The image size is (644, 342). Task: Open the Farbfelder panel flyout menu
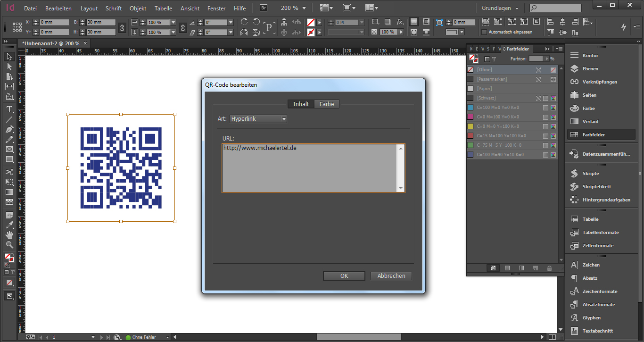pos(559,49)
